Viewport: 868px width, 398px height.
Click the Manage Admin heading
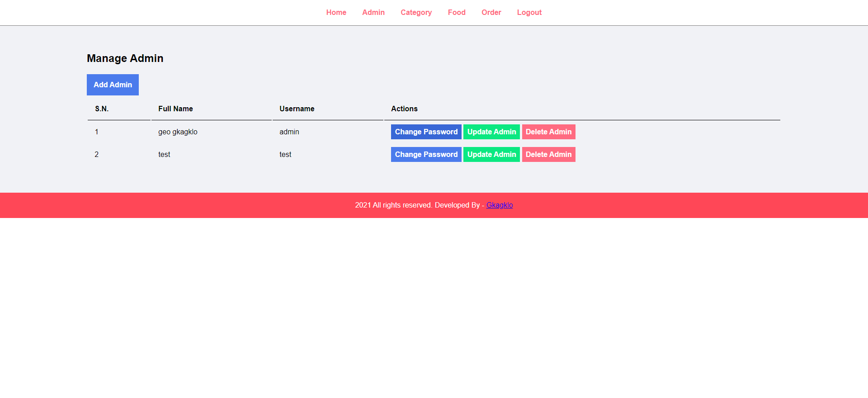coord(125,58)
